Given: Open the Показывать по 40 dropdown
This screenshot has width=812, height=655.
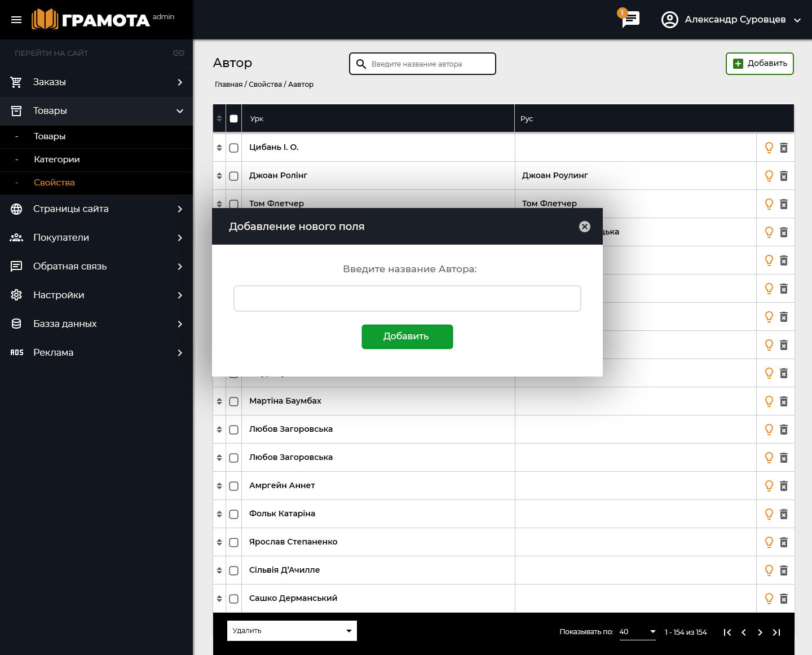Looking at the screenshot, I should pyautogui.click(x=637, y=632).
